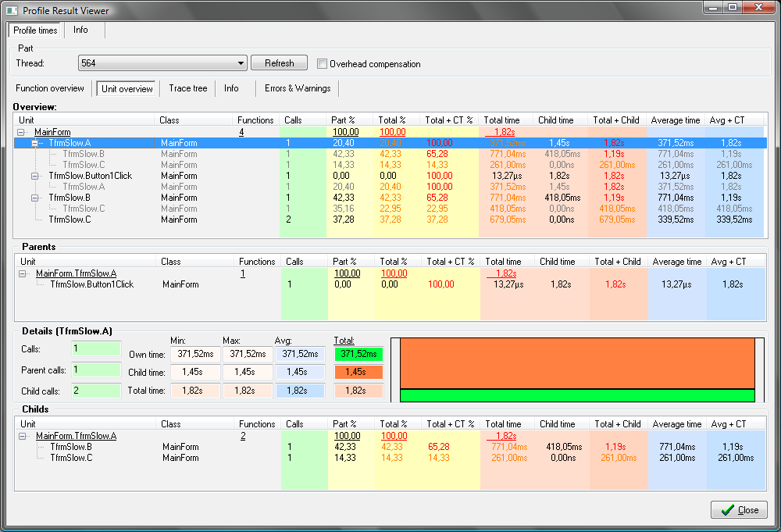Screen dimensions: 781x532
Task: Click the green own time bar in chart
Action: [577, 395]
